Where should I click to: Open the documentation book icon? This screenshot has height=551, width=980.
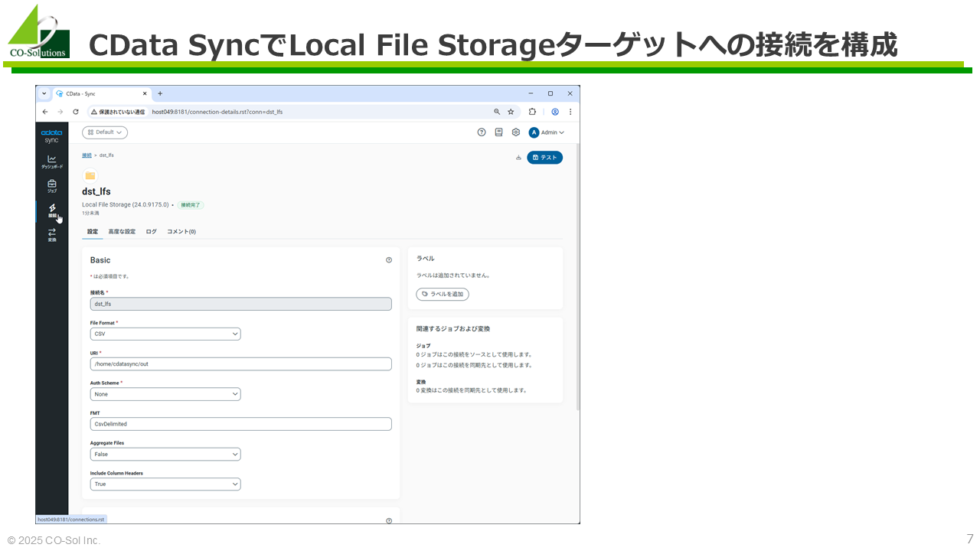click(x=498, y=132)
